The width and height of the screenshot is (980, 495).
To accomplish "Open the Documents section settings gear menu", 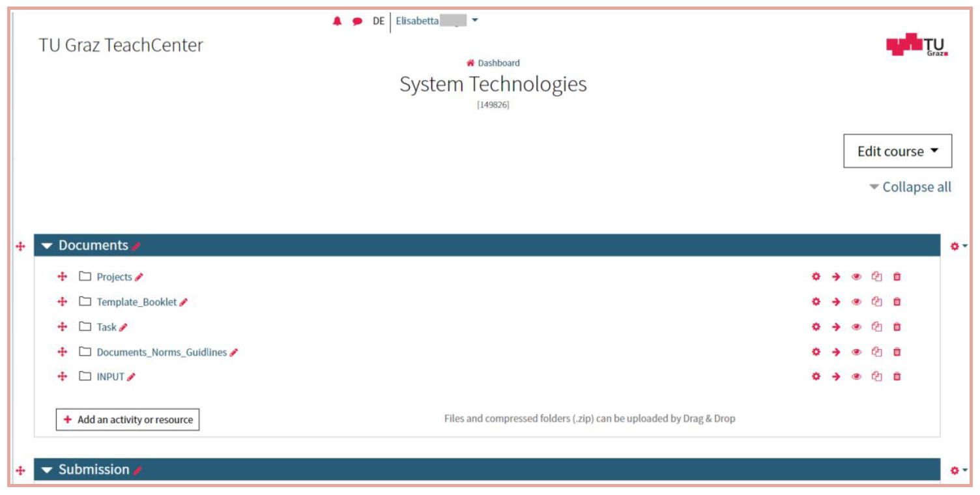I will pyautogui.click(x=958, y=246).
